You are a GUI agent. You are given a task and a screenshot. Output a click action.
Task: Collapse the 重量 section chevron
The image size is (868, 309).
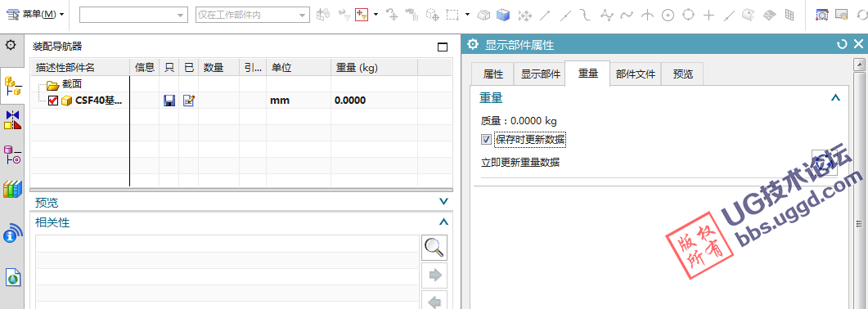pos(836,98)
